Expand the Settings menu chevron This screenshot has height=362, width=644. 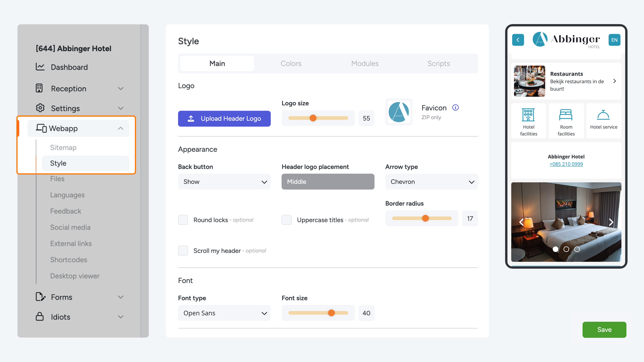121,108
